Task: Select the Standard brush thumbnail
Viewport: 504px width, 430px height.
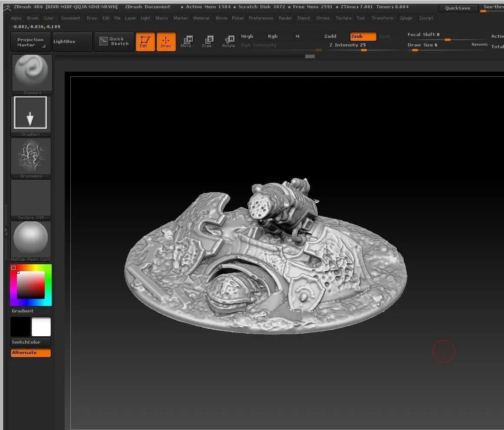Action: (32, 74)
